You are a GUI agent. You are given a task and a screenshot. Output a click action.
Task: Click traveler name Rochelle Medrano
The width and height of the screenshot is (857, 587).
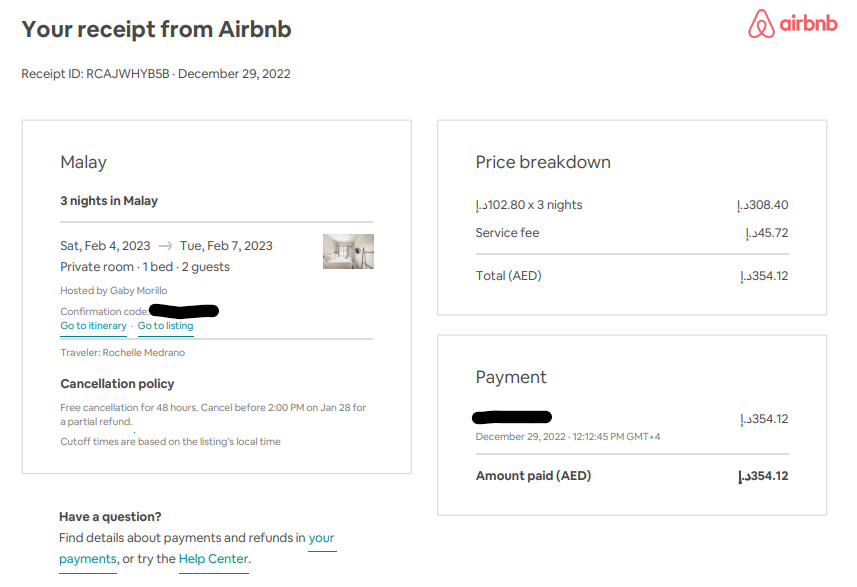click(x=144, y=353)
